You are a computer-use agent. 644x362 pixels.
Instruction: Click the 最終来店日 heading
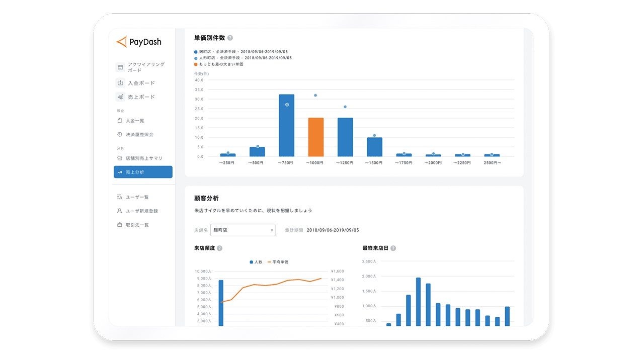(375, 248)
